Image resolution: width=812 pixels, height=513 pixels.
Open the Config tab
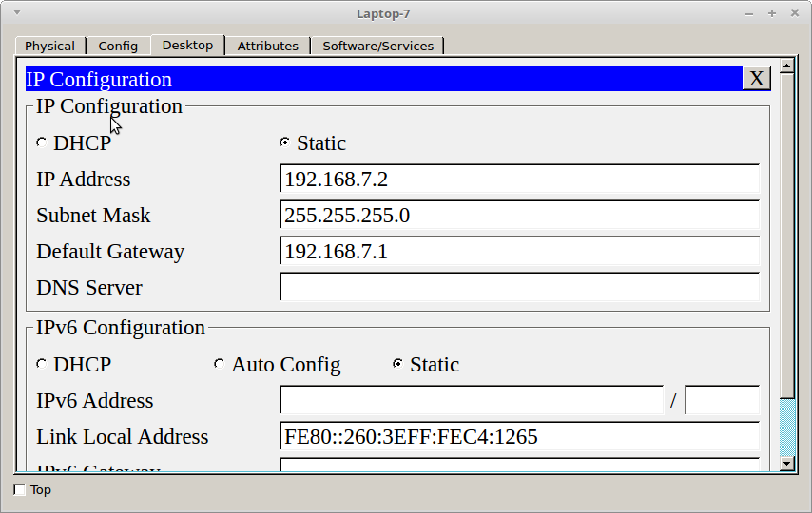click(x=118, y=46)
